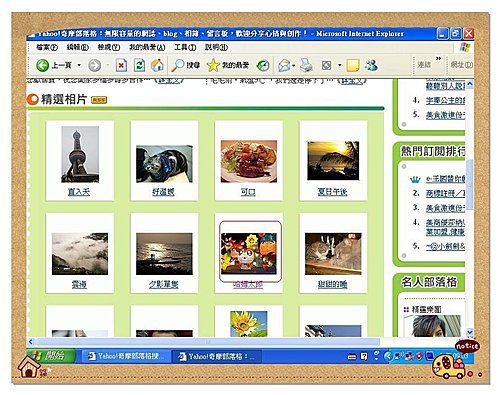Click the Search magnifier toolbar button
This screenshot has width=500, height=395.
tap(186, 65)
